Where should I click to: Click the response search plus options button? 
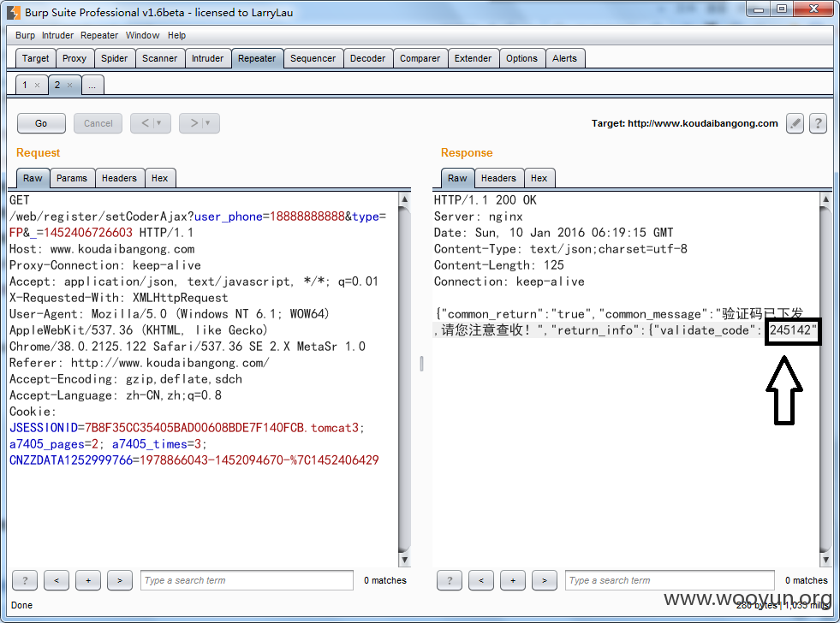tap(513, 580)
